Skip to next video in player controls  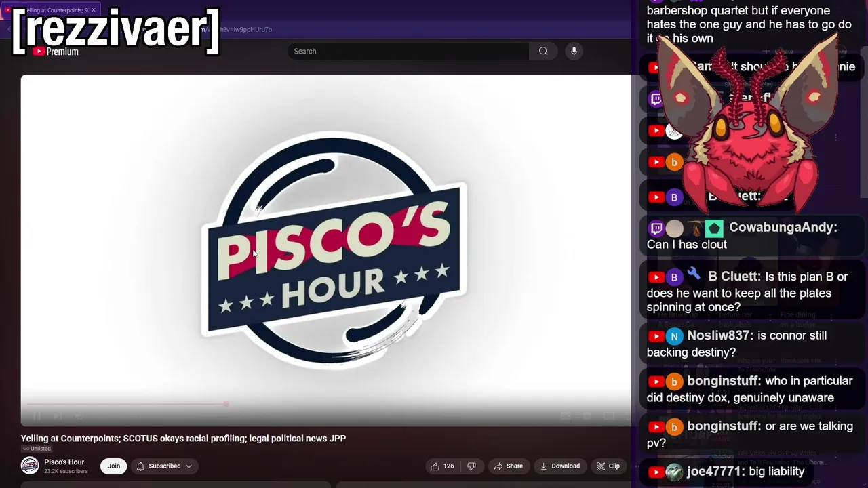[58, 415]
